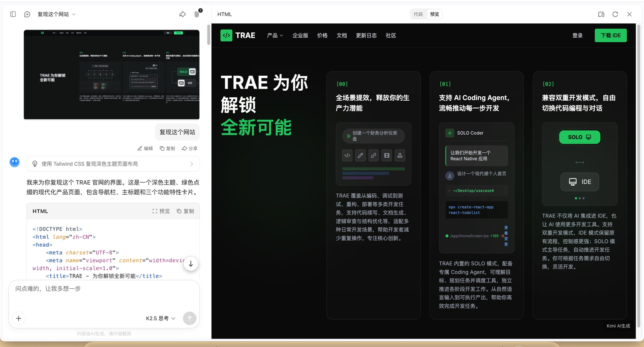Open the K2.5 思考 model selector
Viewport: 644px width, 347px height.
tap(161, 318)
